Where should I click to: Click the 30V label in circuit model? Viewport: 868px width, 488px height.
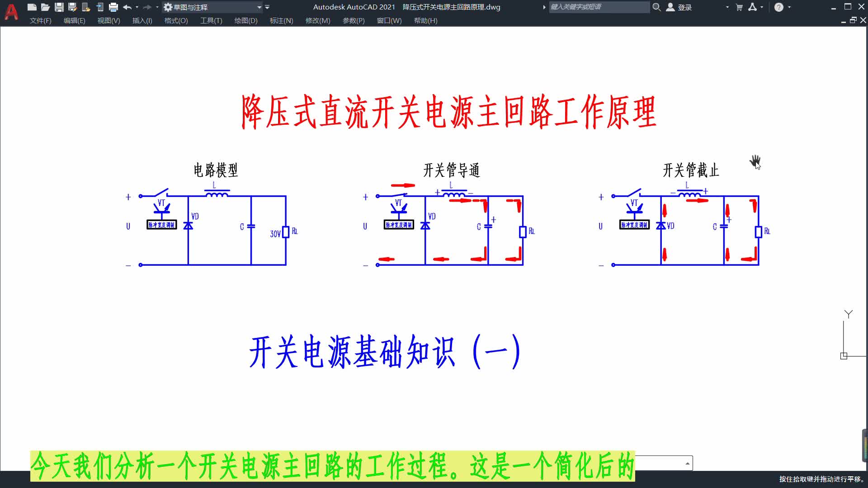[275, 234]
